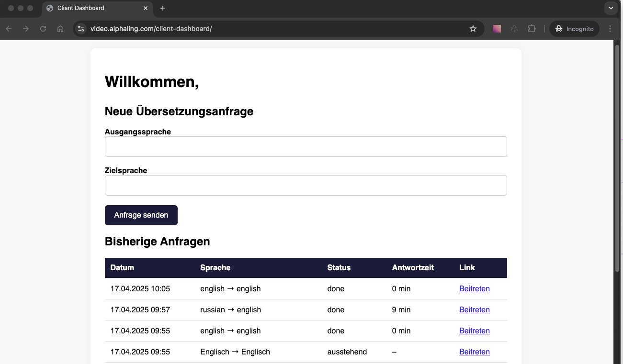Select the Client Dashboard tab
This screenshot has height=364, width=623.
click(98, 8)
